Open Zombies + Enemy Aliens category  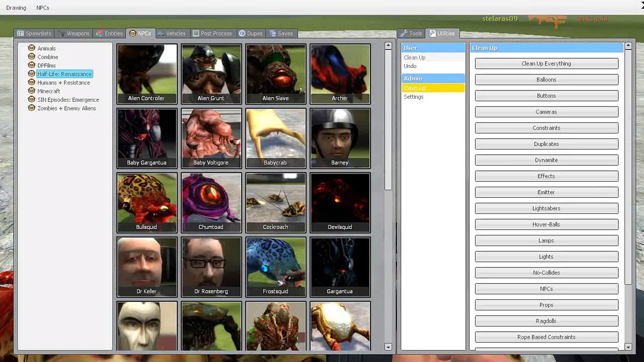(66, 108)
